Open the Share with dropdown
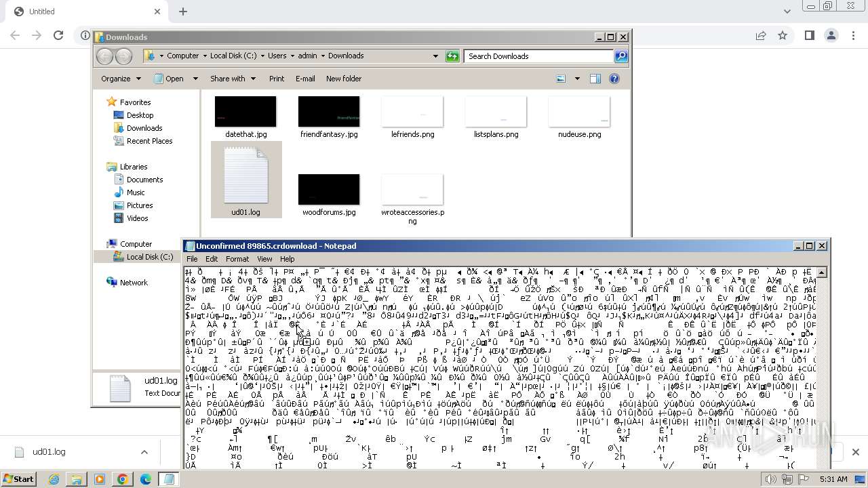 click(x=233, y=79)
